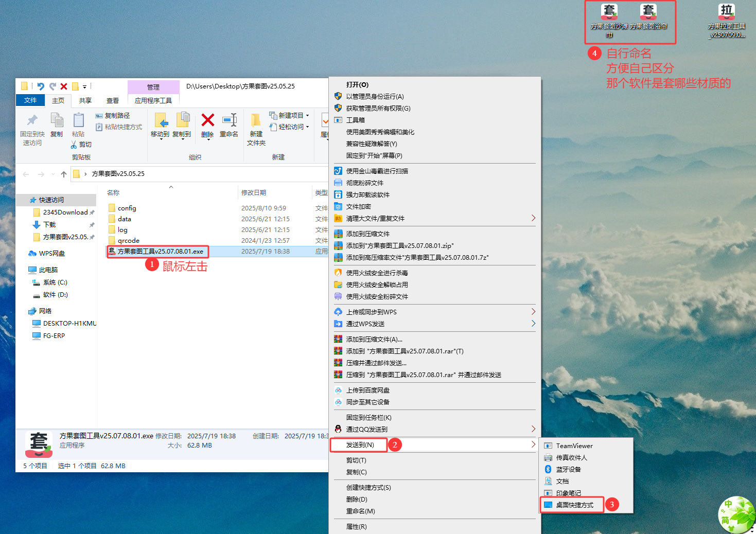Expand the 清理大文件/重复文件 submenu arrow

(533, 219)
